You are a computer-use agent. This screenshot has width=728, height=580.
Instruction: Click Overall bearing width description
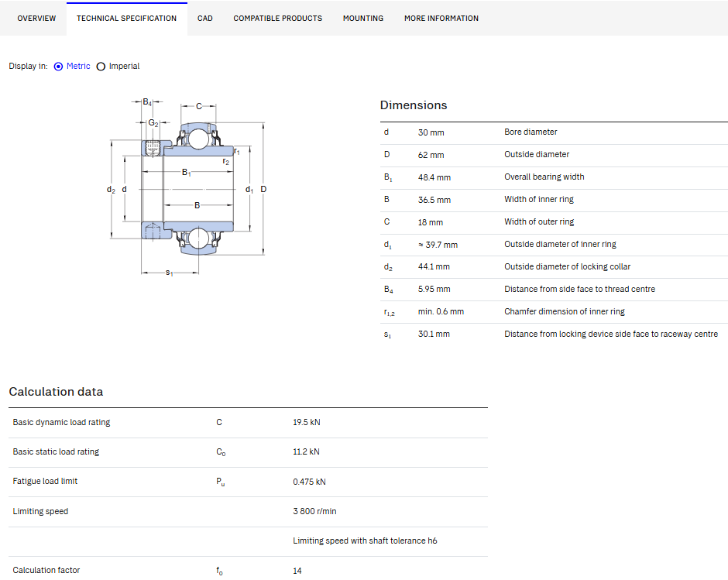pos(544,177)
